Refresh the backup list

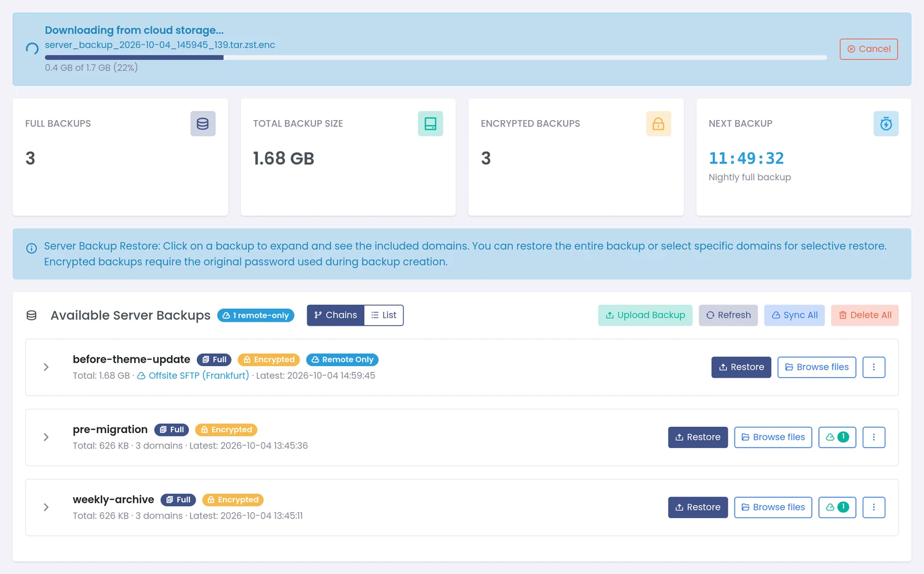tap(728, 315)
